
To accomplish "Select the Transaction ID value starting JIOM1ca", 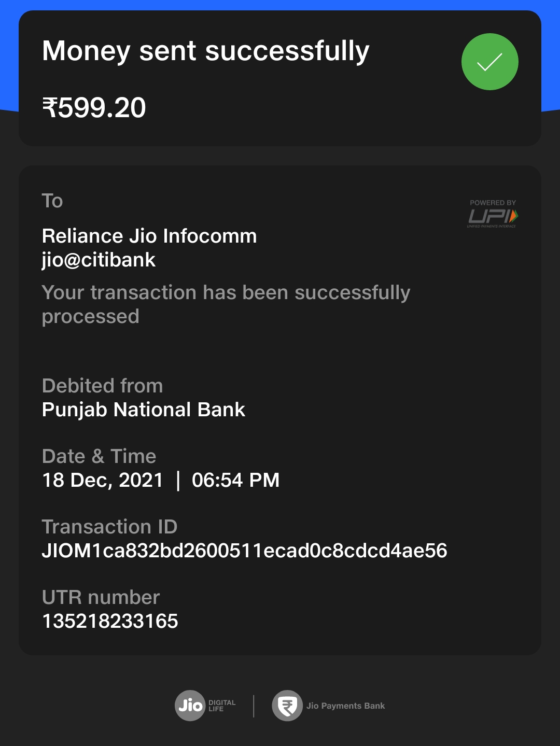I will point(244,551).
